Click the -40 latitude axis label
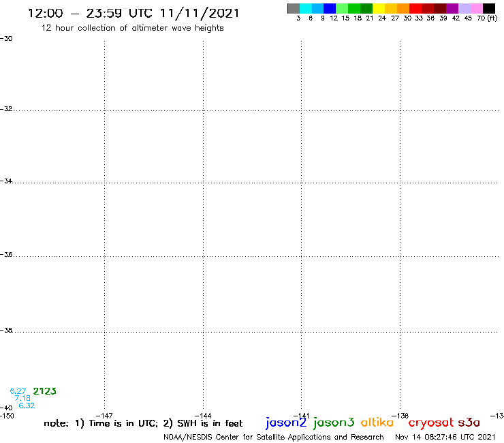 pyautogui.click(x=6, y=408)
